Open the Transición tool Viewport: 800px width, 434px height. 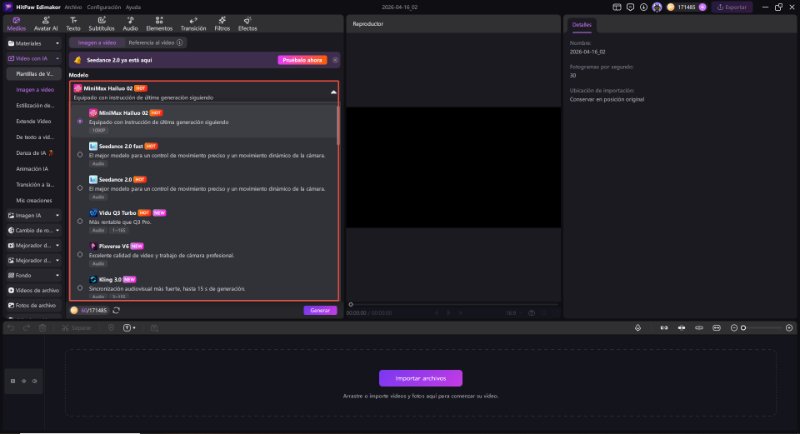193,24
